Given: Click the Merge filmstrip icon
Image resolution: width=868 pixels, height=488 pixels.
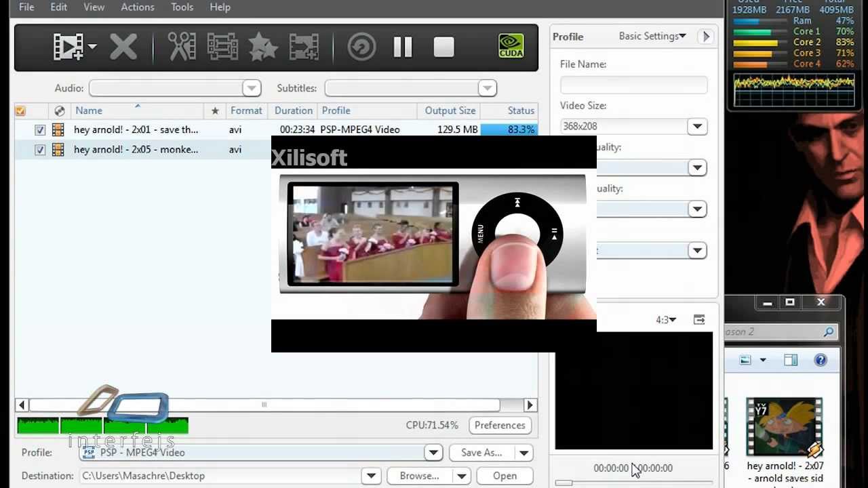Looking at the screenshot, I should pyautogui.click(x=222, y=47).
